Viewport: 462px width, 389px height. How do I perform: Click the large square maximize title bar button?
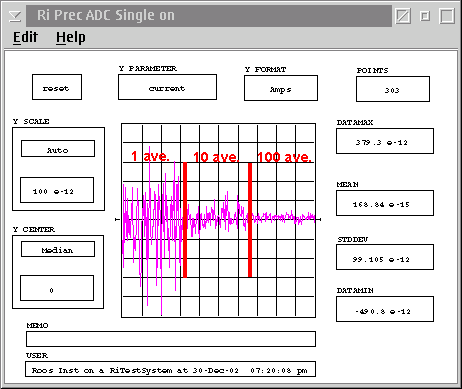pyautogui.click(x=447, y=16)
